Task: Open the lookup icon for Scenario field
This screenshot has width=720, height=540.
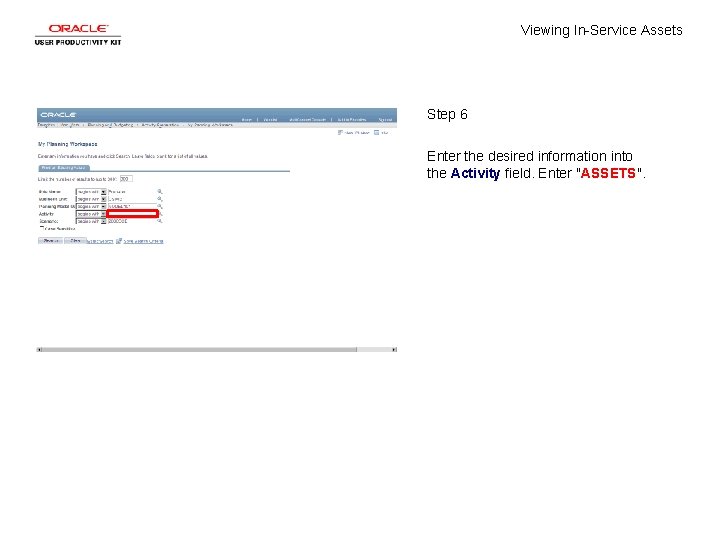Action: coord(160,221)
